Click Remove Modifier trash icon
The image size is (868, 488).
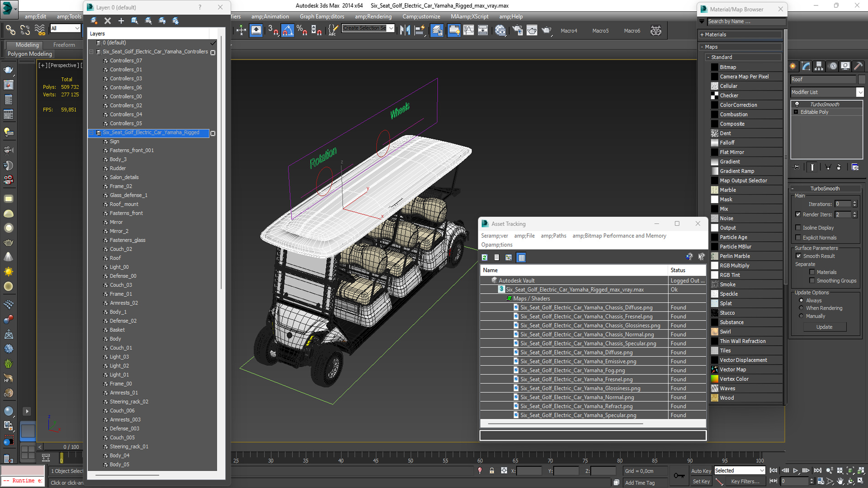[839, 167]
